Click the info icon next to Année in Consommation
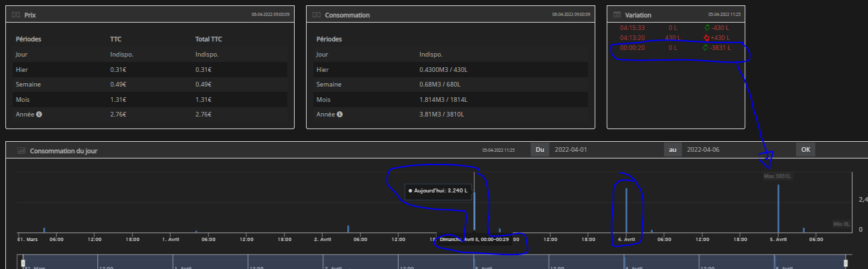868x269 pixels. 339,115
